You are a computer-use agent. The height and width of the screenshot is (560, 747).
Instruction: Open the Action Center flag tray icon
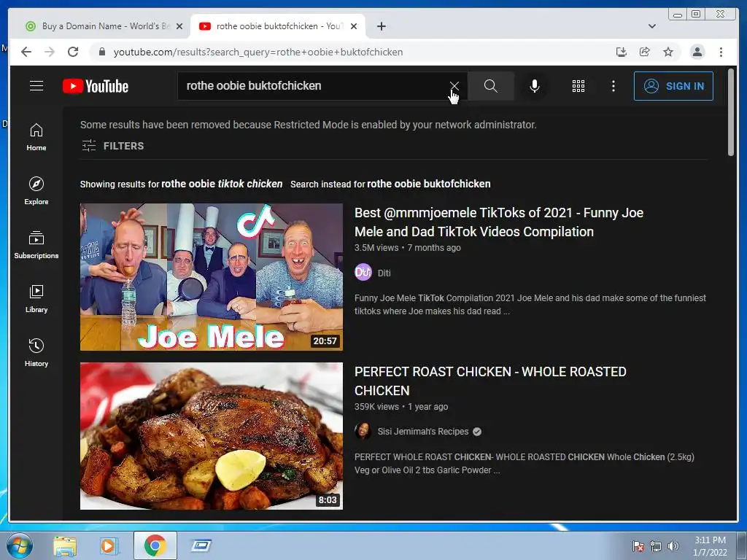point(638,545)
